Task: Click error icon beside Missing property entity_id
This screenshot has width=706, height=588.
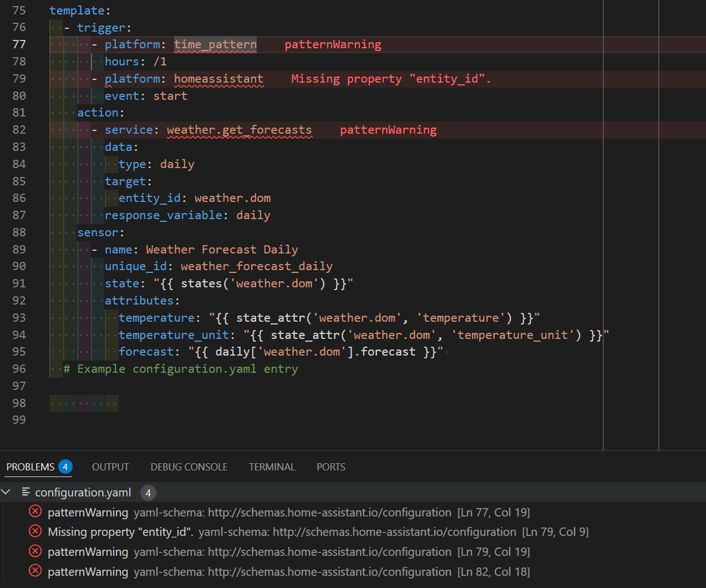Action: (x=35, y=531)
